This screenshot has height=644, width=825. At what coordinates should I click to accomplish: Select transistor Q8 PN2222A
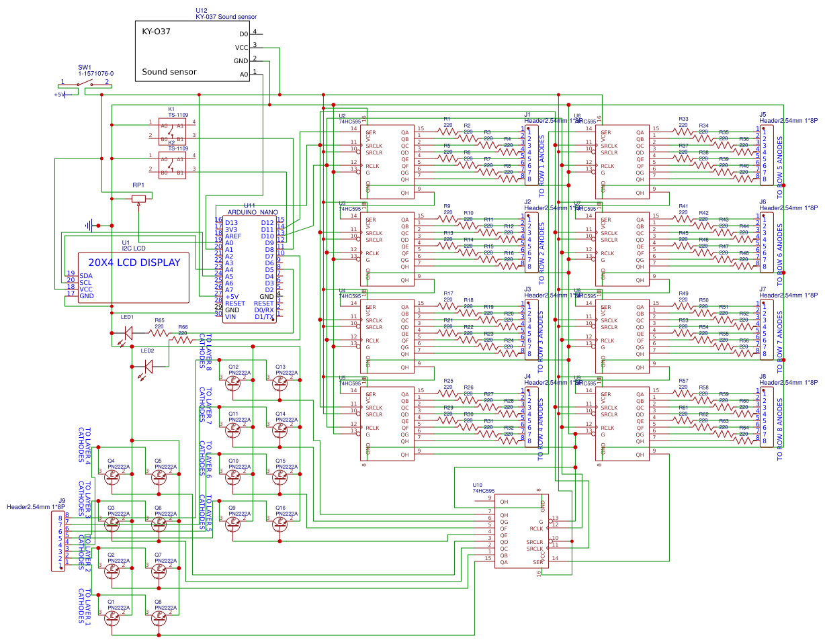click(159, 618)
